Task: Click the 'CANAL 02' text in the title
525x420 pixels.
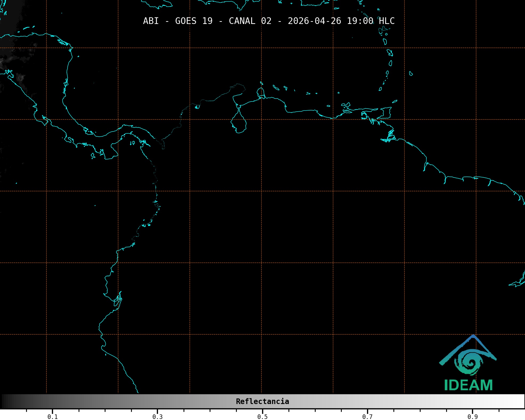Action: tap(250, 21)
